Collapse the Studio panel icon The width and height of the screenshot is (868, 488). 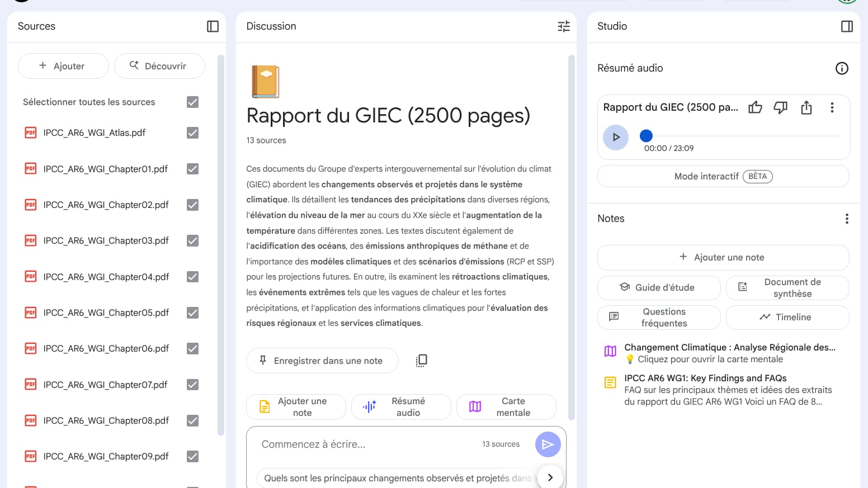point(847,26)
